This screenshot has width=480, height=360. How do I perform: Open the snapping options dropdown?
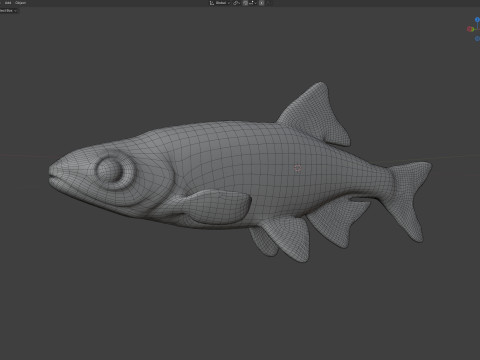[253, 3]
